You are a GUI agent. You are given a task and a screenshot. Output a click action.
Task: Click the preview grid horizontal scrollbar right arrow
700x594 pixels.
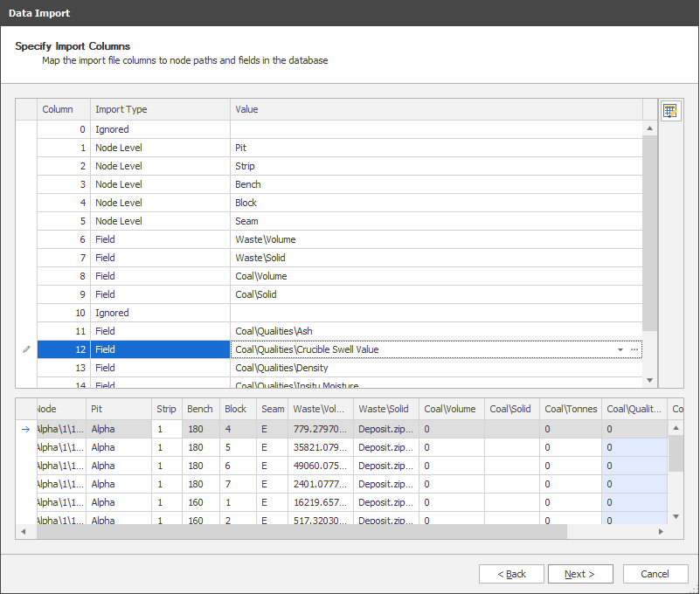(662, 532)
